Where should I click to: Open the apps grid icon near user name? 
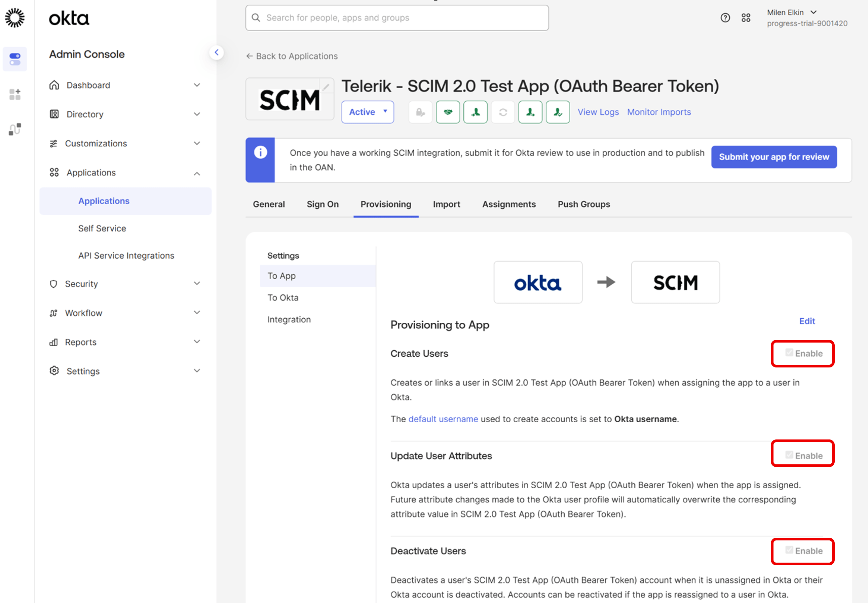pos(746,18)
